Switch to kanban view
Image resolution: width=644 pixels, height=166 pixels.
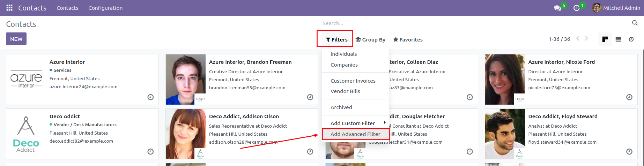click(x=605, y=39)
